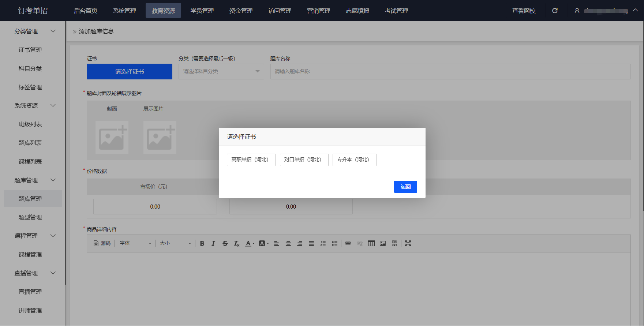Click the insert table icon
The image size is (644, 326).
(x=371, y=243)
